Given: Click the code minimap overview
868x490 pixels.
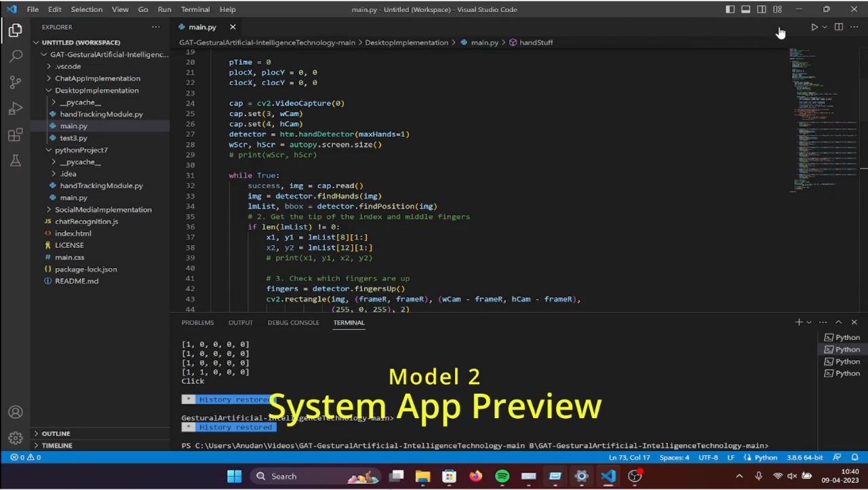Looking at the screenshot, I should tap(823, 120).
